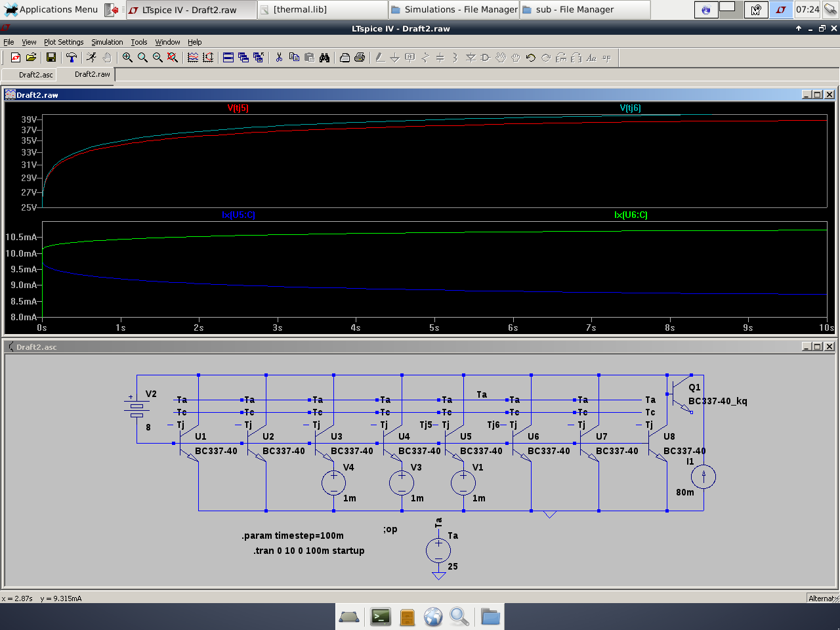Screen dimensions: 840x630
Task: Click the Zoom In magnifier icon
Action: coord(127,58)
